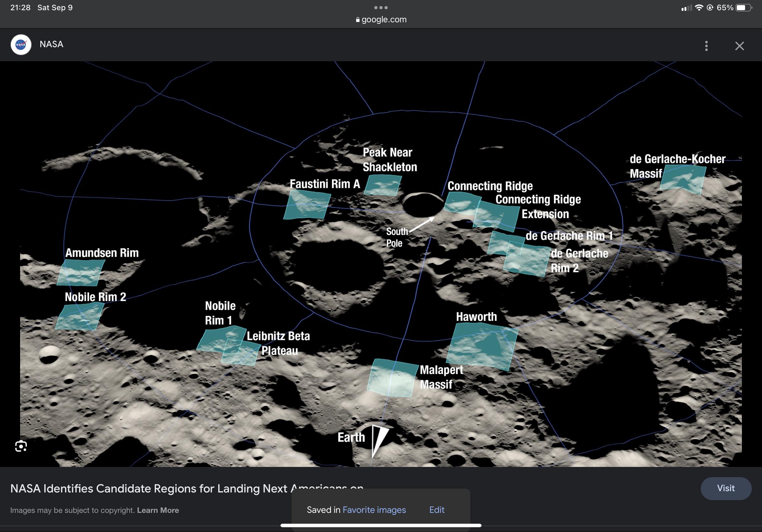Tap the lock icon beside google.com
Screen dimensions: 762x532
coord(357,19)
